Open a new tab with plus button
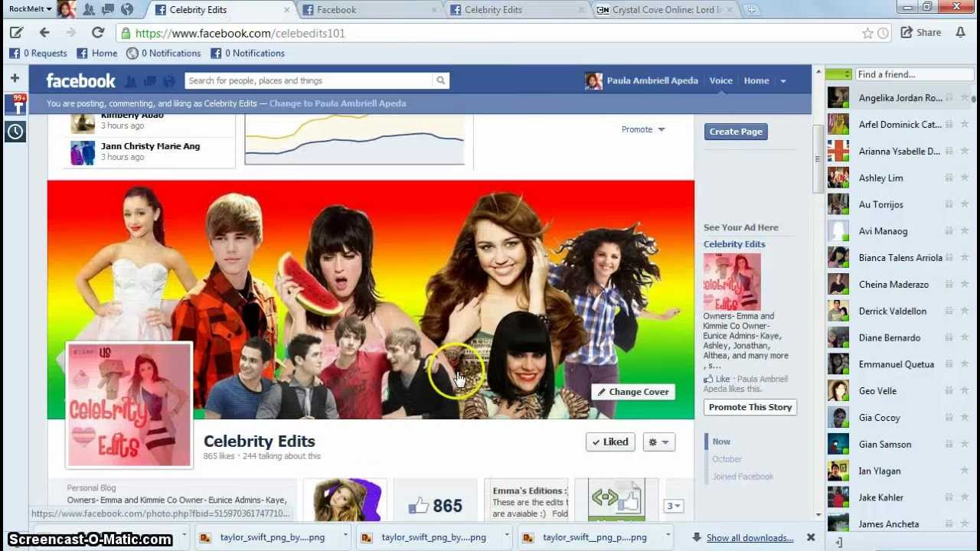The image size is (980, 551). point(752,10)
